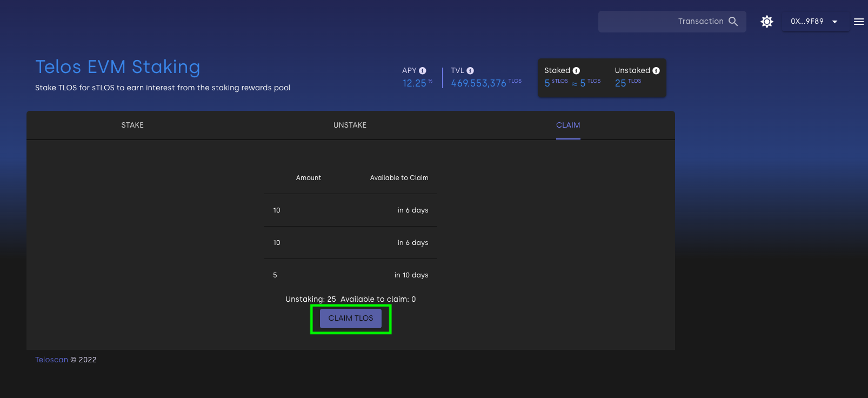Click the Available to Claim column header

click(x=399, y=178)
